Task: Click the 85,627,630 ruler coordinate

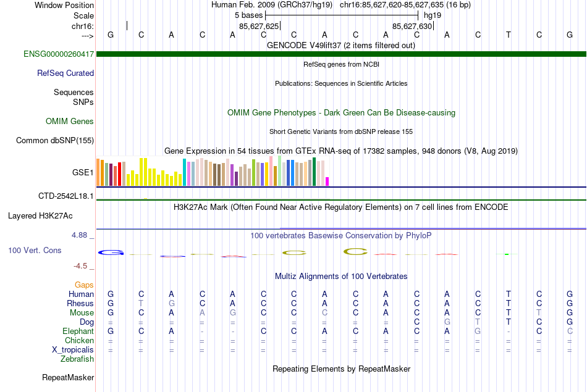Action: [412, 26]
